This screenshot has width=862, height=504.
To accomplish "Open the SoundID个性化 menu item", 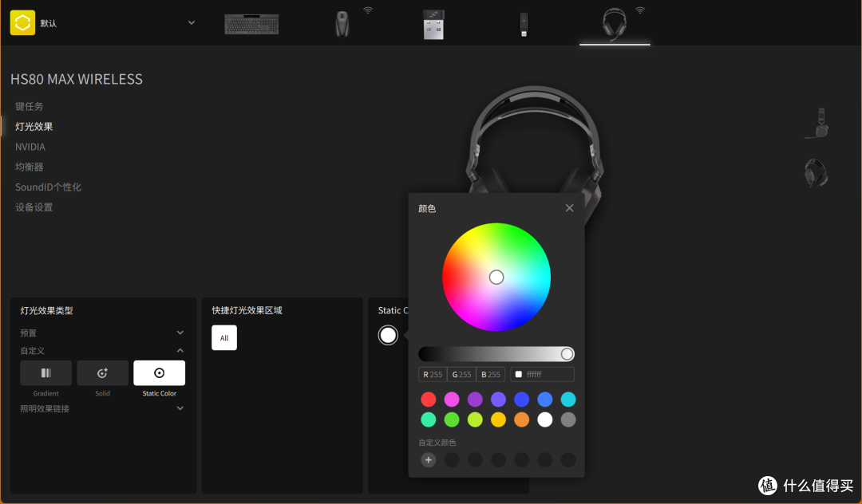I will pos(49,187).
